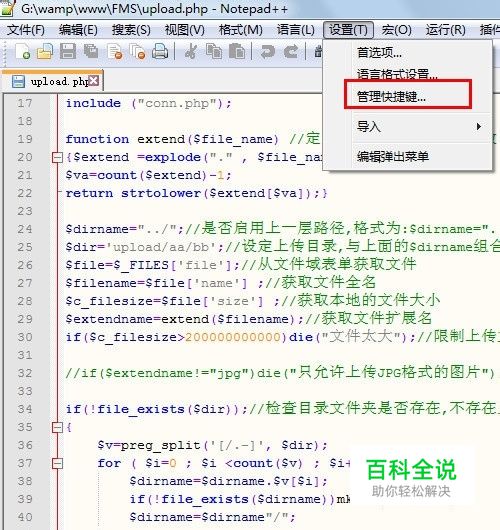Click the if($c_filesize>200000000000) line
Viewport: 500px width, 530px height.
tap(283, 337)
